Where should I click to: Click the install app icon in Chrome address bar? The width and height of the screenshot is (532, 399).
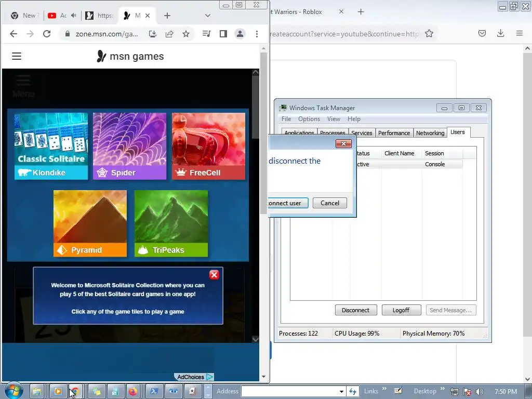click(153, 34)
